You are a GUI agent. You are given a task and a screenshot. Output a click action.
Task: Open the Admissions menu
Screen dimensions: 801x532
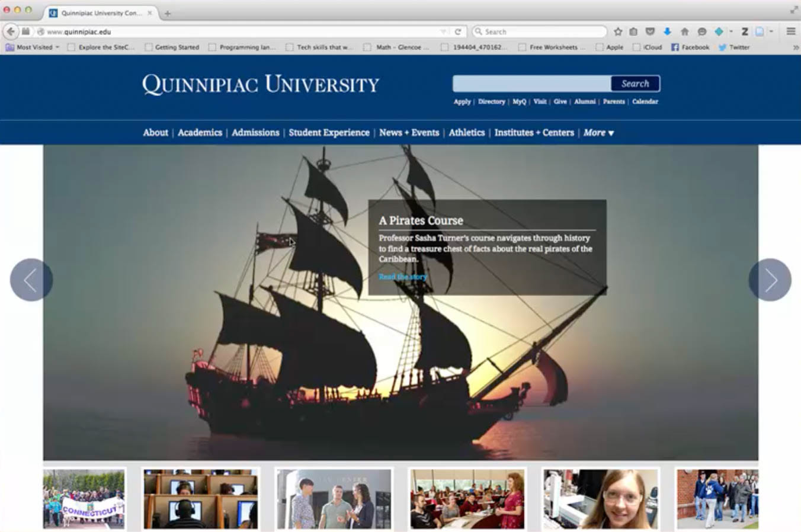click(x=255, y=133)
